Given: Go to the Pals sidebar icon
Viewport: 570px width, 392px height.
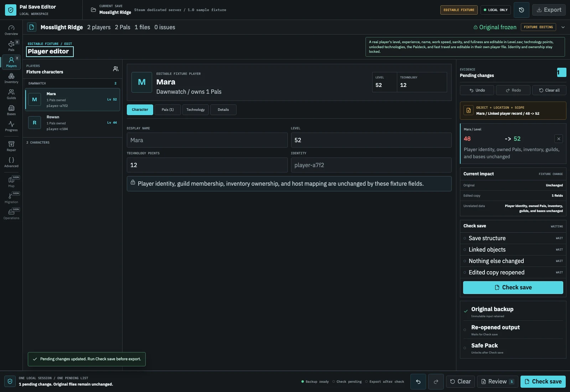Looking at the screenshot, I should [11, 46].
